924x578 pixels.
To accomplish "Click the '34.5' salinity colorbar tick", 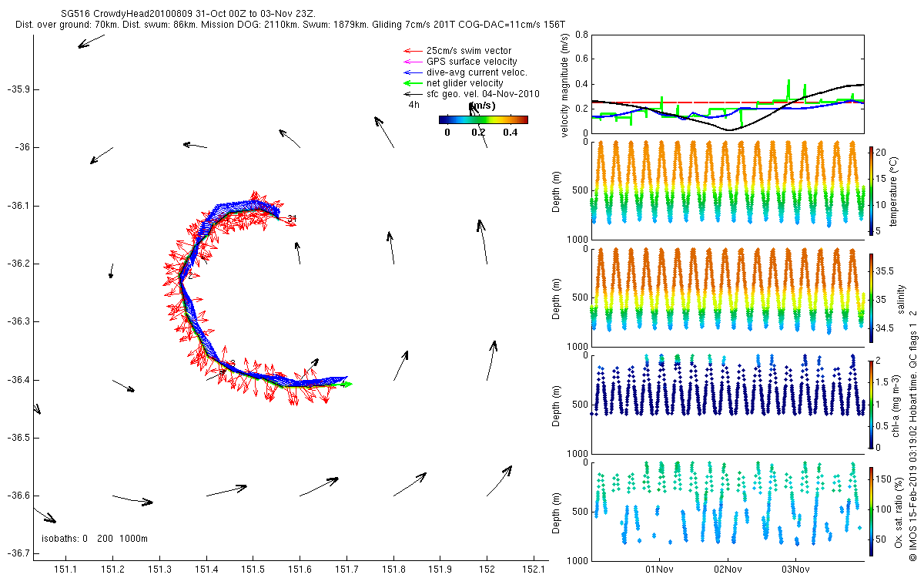I will coord(884,328).
